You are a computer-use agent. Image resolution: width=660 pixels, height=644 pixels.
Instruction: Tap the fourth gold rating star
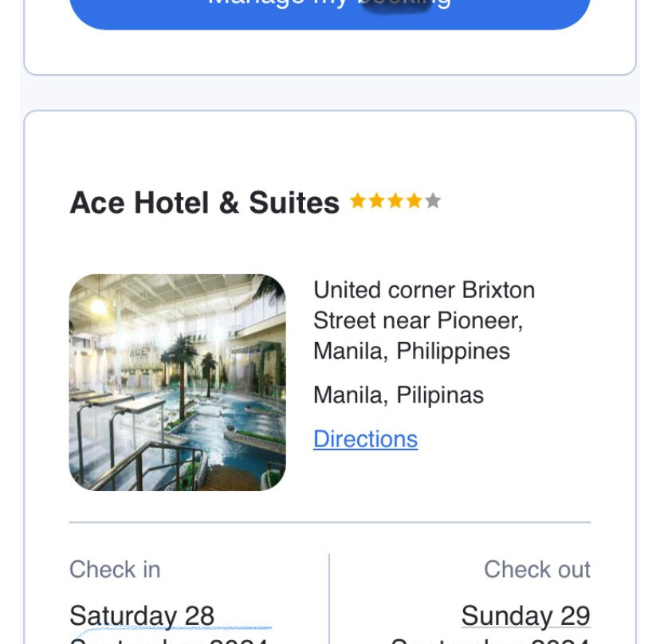tap(414, 201)
